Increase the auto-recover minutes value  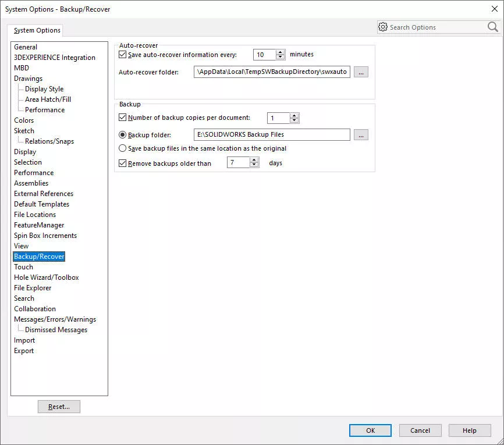point(279,52)
